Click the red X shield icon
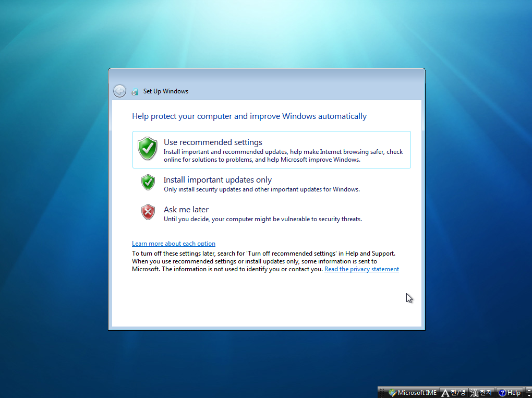Viewport: 532px width, 398px height. point(148,212)
